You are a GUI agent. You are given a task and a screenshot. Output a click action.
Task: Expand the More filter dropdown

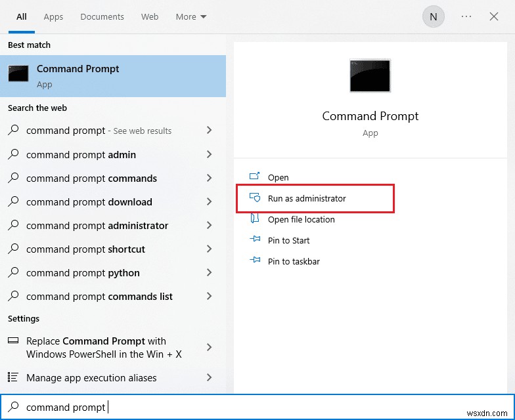[x=191, y=17]
